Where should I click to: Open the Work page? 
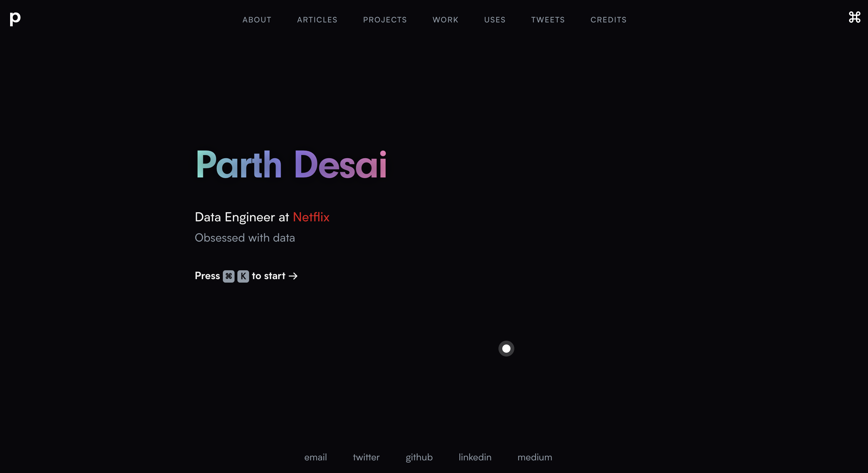[x=445, y=20]
